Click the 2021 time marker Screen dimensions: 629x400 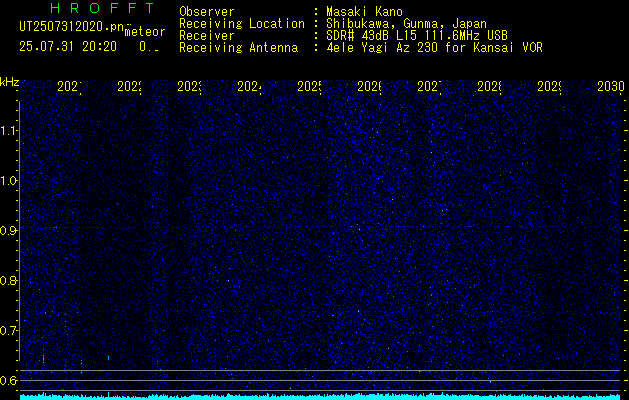[x=69, y=86]
